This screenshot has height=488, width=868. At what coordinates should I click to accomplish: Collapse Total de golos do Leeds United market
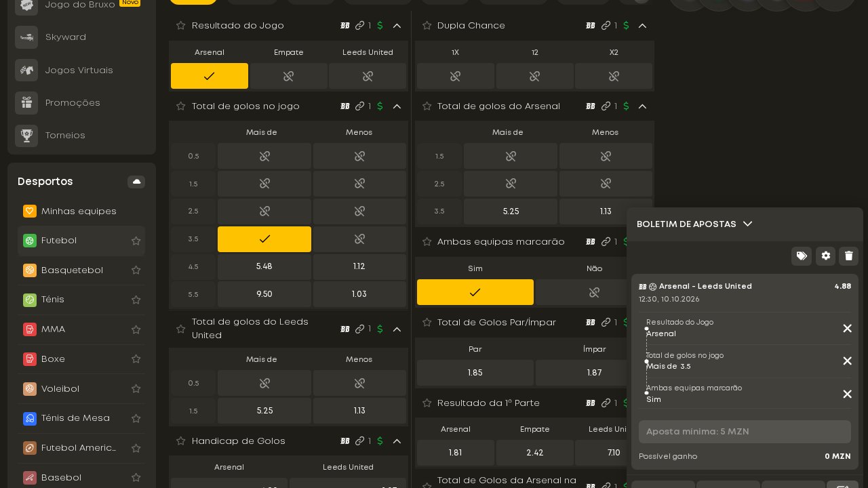[x=397, y=329]
